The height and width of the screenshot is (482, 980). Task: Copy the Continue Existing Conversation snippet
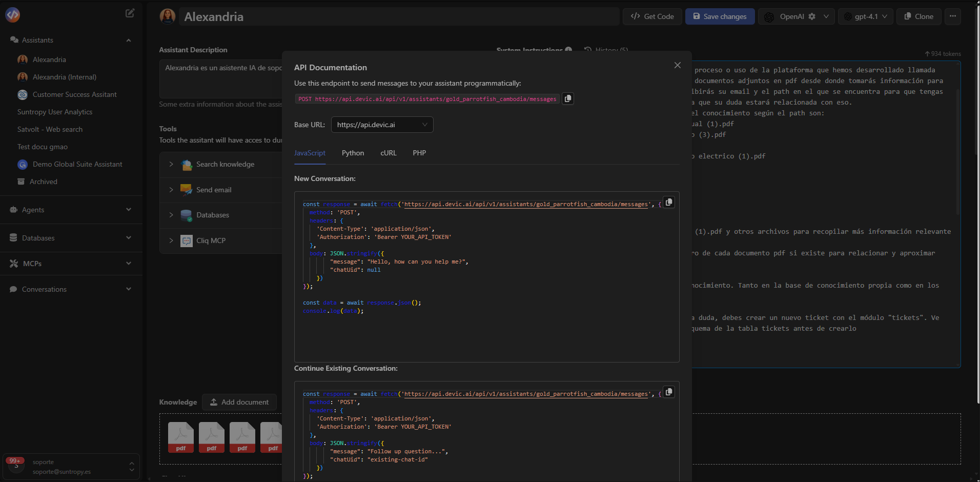click(668, 392)
